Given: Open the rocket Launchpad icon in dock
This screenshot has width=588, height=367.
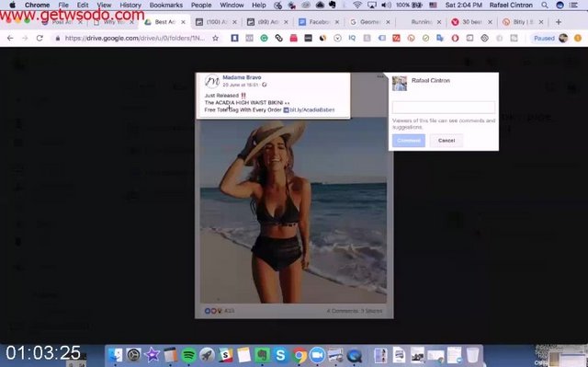Looking at the screenshot, I should point(207,355).
